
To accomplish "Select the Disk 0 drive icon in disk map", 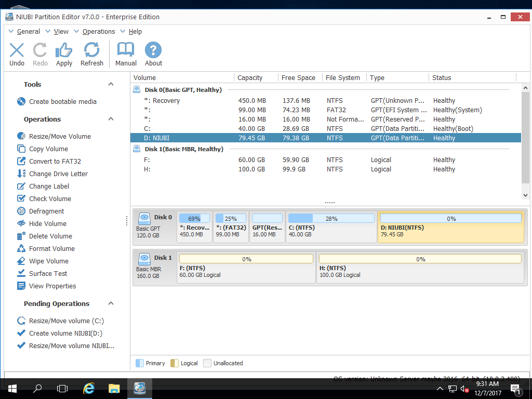I will [144, 218].
